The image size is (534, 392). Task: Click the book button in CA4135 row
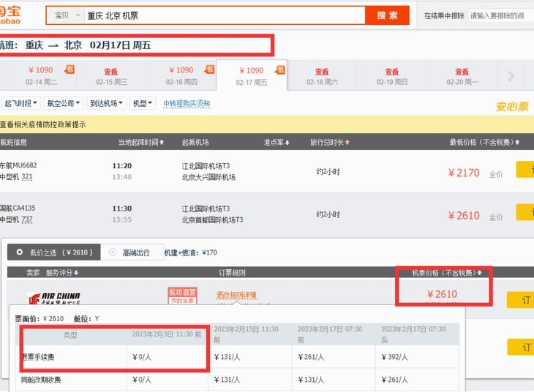click(525, 212)
